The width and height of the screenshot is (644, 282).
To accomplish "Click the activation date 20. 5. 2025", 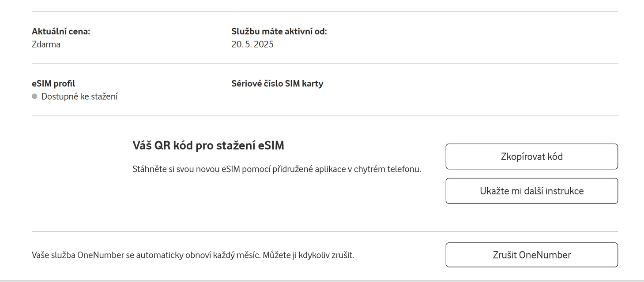I will click(x=252, y=45).
